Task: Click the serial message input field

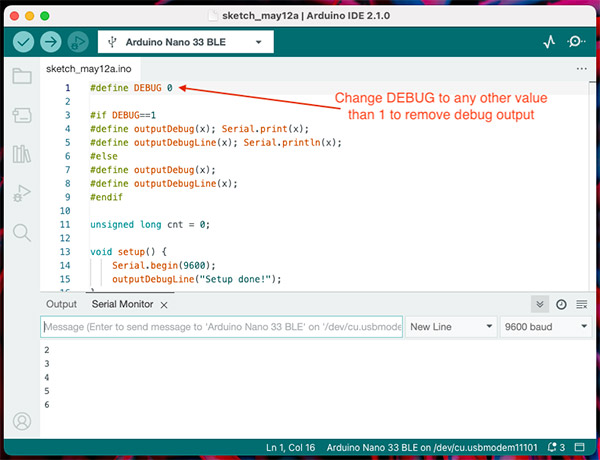Action: tap(221, 327)
